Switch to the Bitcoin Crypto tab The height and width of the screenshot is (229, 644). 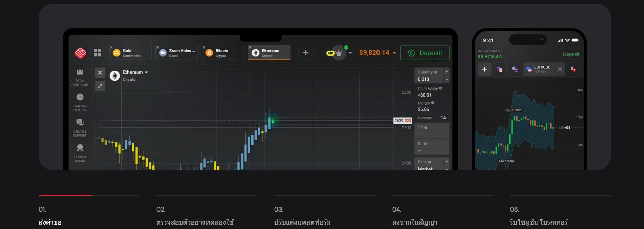point(223,53)
